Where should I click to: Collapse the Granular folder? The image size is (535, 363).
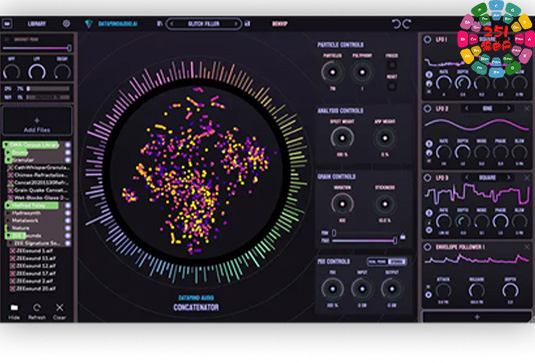point(9,160)
